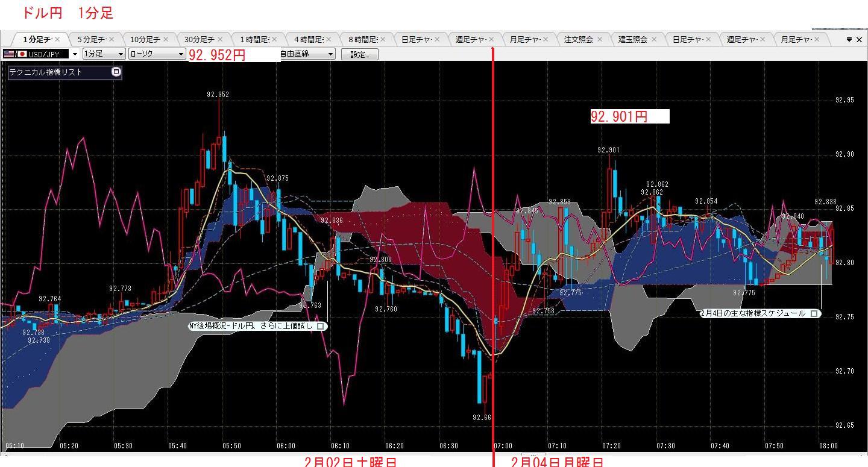Click the 07:00 time axis label

[x=503, y=446]
